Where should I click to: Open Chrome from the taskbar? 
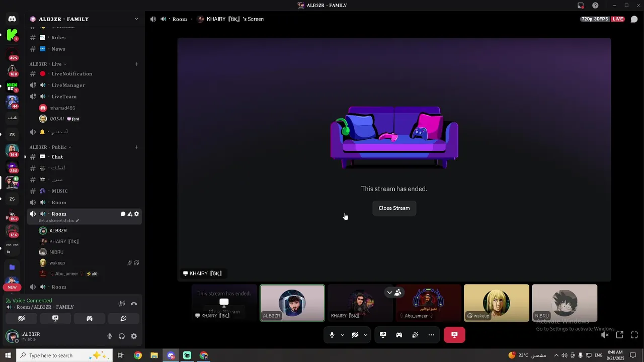[x=138, y=355]
